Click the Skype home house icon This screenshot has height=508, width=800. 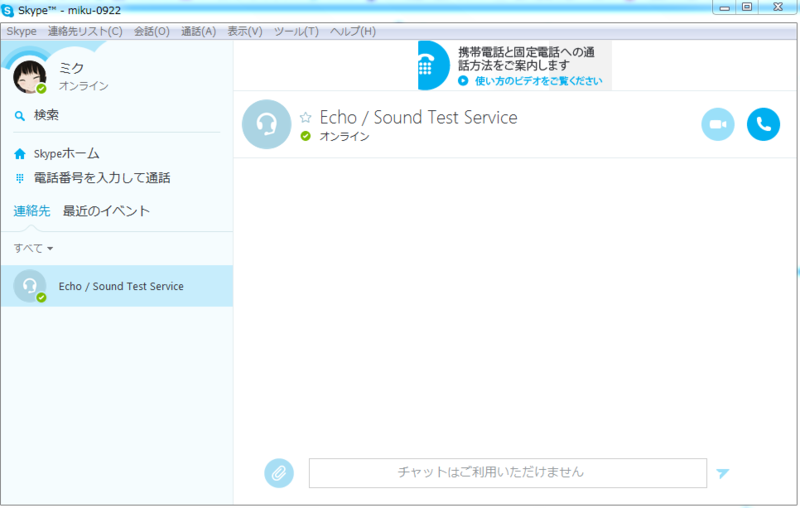click(19, 154)
